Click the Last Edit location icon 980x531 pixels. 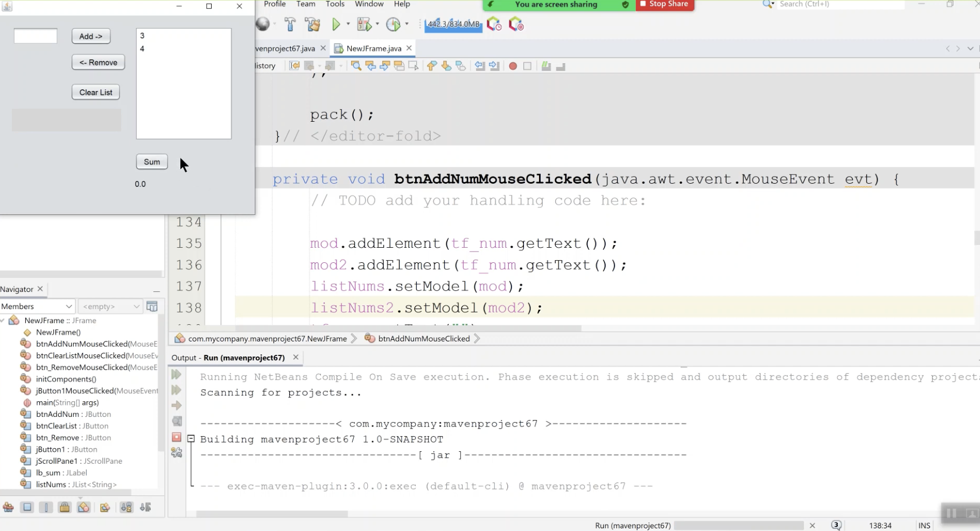[295, 66]
